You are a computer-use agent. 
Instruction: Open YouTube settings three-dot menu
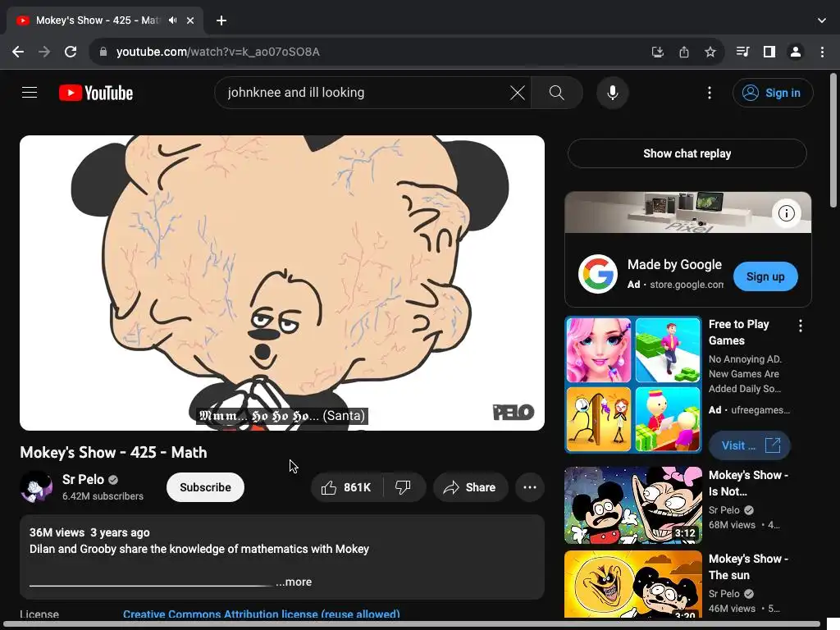pyautogui.click(x=710, y=93)
